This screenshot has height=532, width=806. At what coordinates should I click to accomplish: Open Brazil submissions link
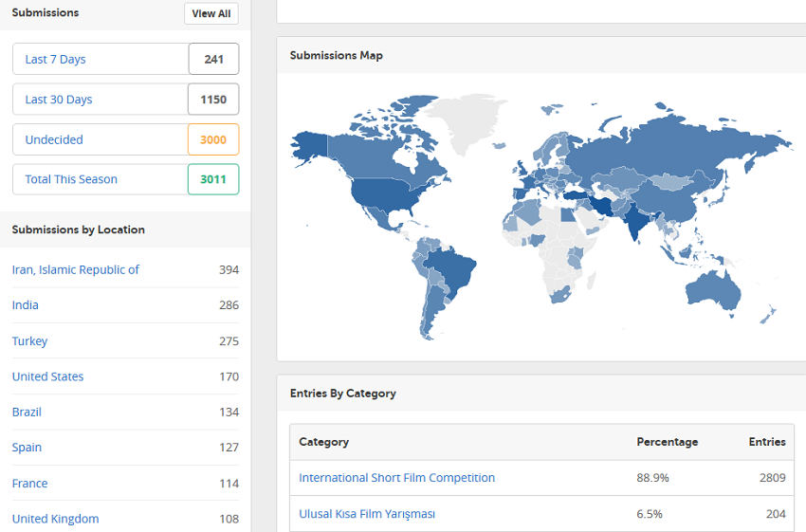[x=27, y=412]
